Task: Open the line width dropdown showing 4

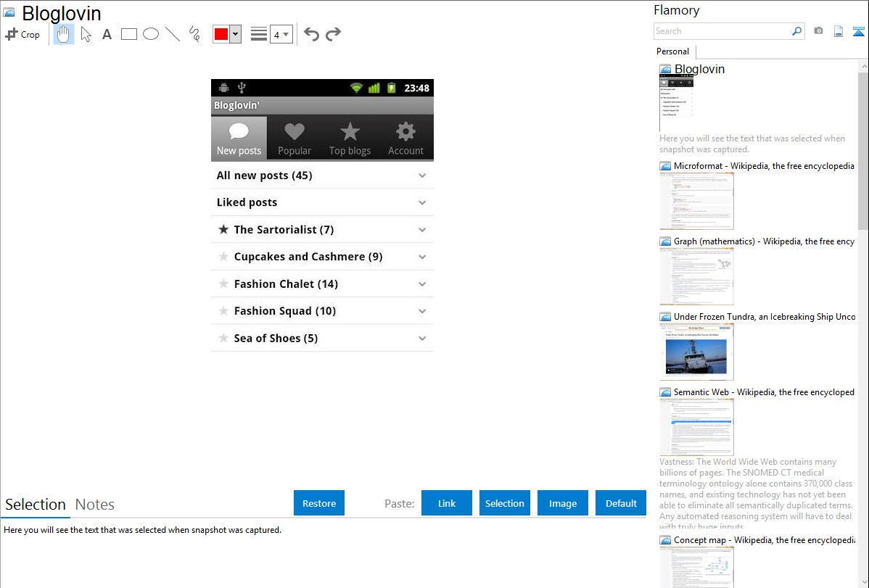Action: (281, 34)
